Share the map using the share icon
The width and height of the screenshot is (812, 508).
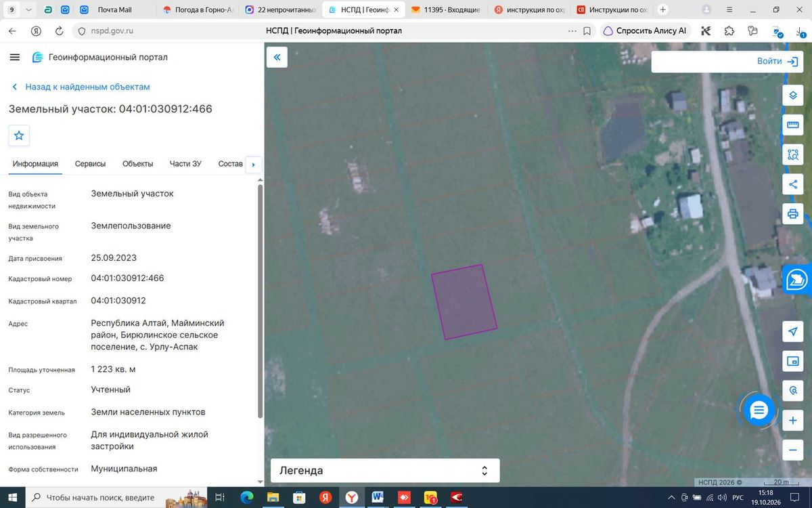pyautogui.click(x=793, y=184)
